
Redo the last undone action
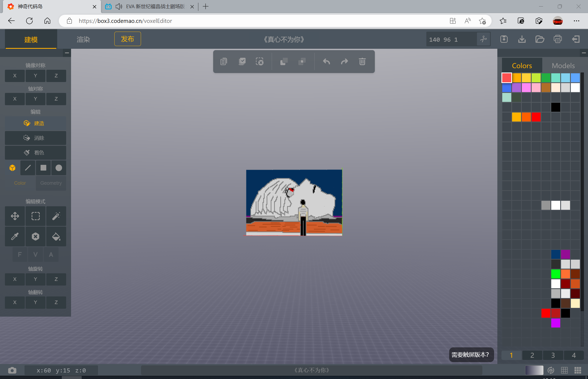[x=344, y=62]
